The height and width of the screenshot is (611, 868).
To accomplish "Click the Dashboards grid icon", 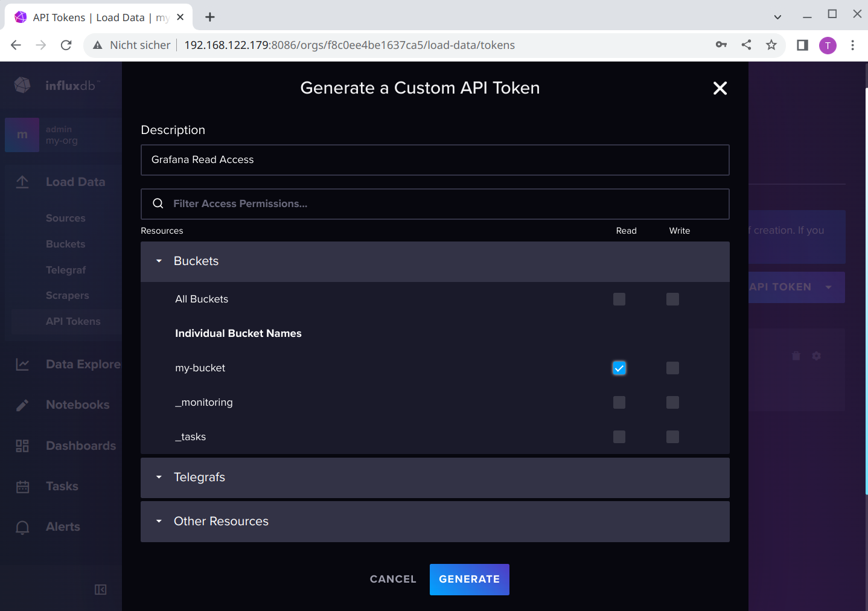I will (x=22, y=446).
